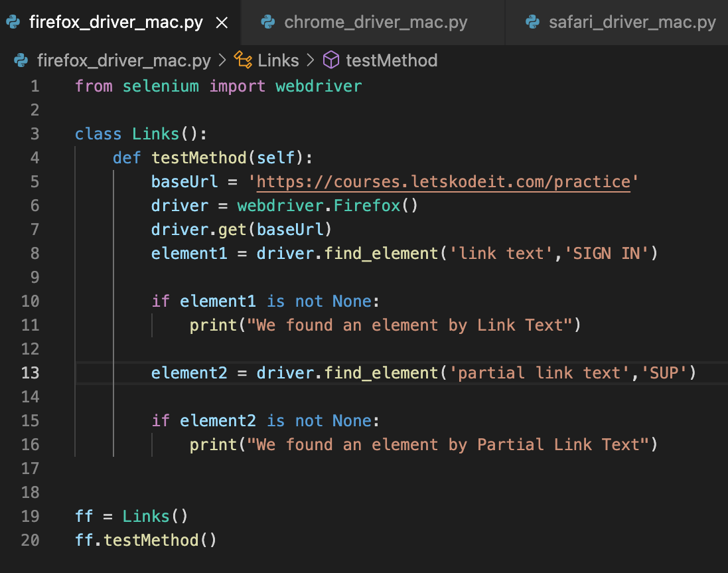Click line number 13 in the gutter

tap(30, 373)
